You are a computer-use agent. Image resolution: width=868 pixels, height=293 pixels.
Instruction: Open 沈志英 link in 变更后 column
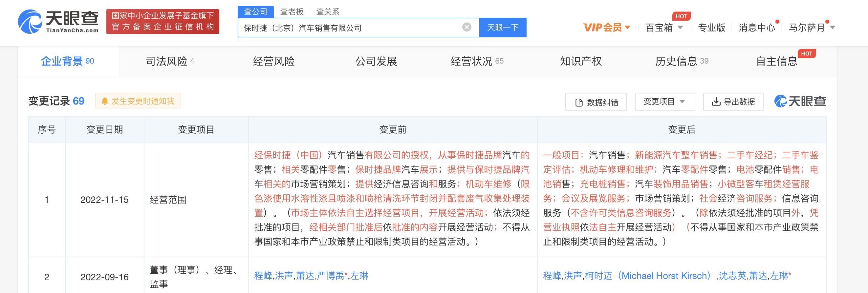pyautogui.click(x=732, y=276)
